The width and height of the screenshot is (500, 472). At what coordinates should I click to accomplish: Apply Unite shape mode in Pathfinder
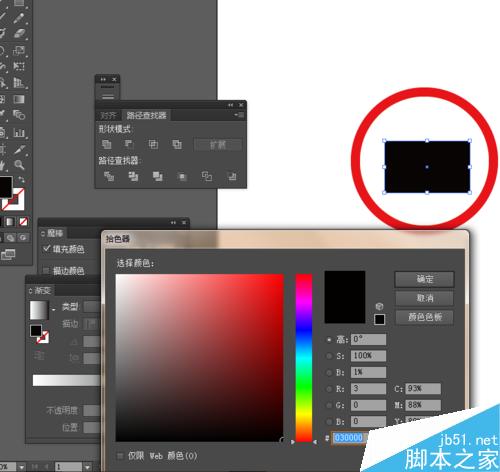click(x=106, y=144)
